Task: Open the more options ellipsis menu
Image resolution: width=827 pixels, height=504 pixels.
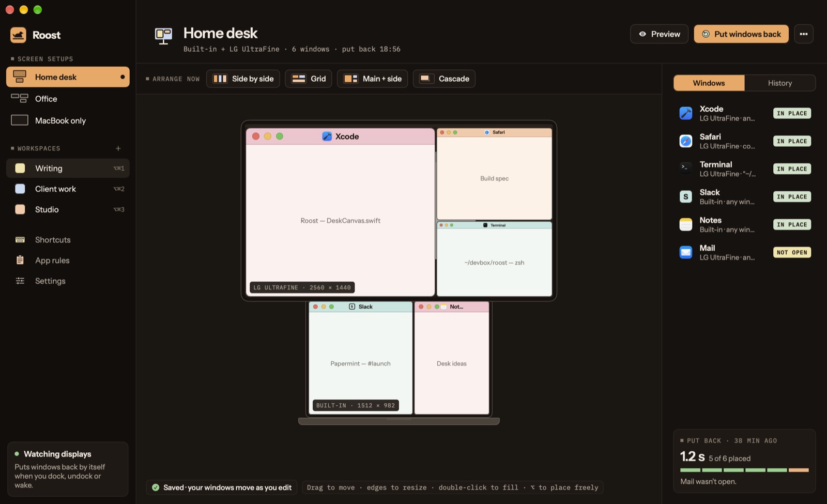Action: click(x=804, y=34)
